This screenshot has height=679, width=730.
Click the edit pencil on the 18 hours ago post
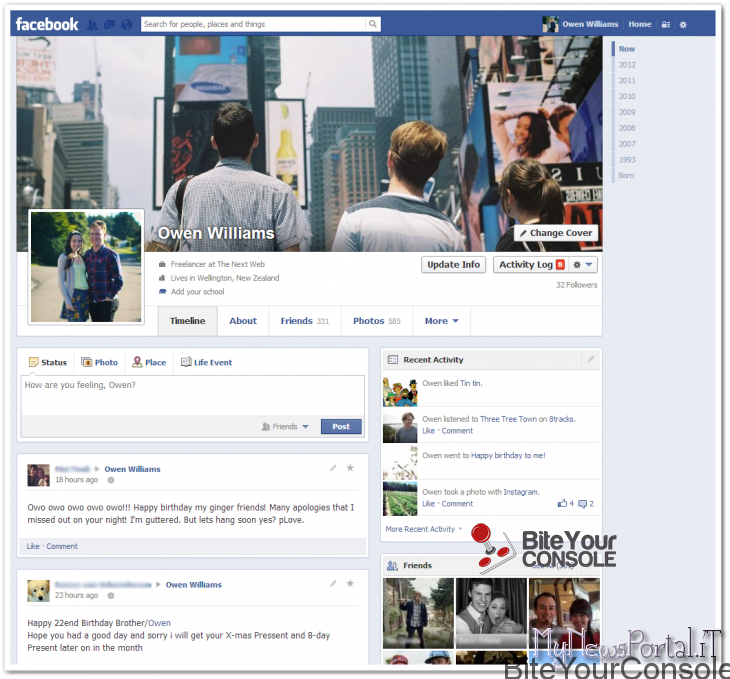[333, 468]
